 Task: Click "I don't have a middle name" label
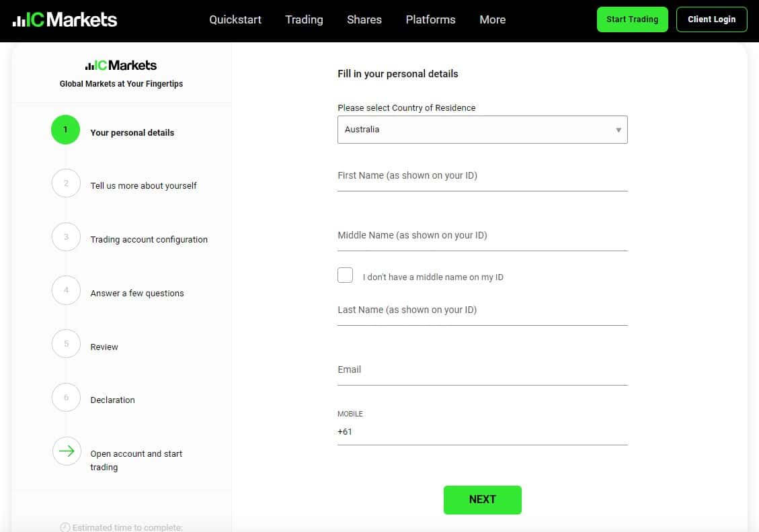pos(433,277)
